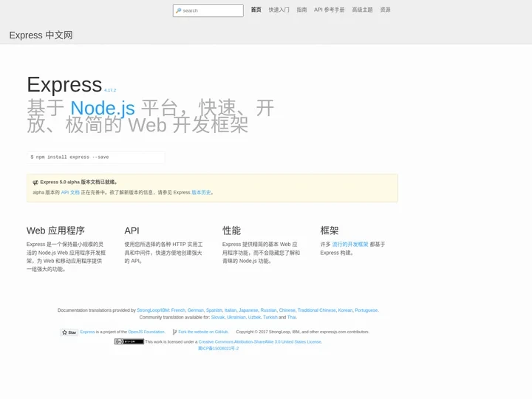Open the 高级主题 menu item
This screenshot has height=399, width=532.
pyautogui.click(x=362, y=10)
